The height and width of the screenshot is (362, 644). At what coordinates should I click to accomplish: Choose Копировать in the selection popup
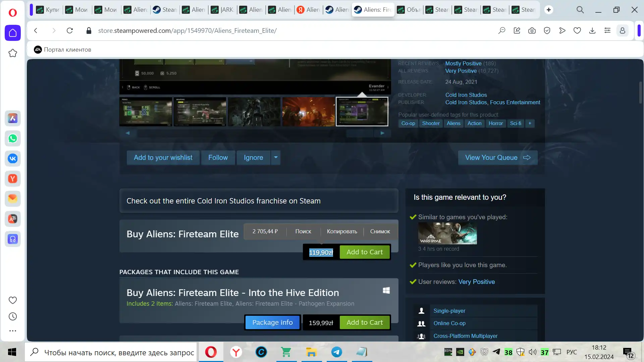coord(342,231)
